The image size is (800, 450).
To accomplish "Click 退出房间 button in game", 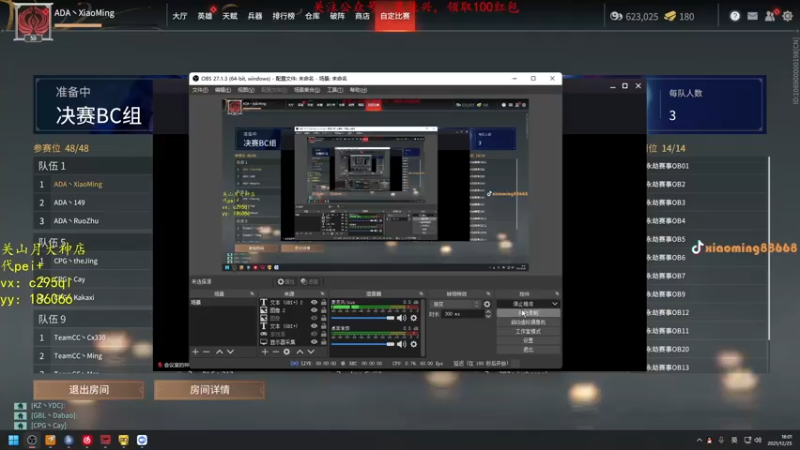I will click(x=89, y=390).
